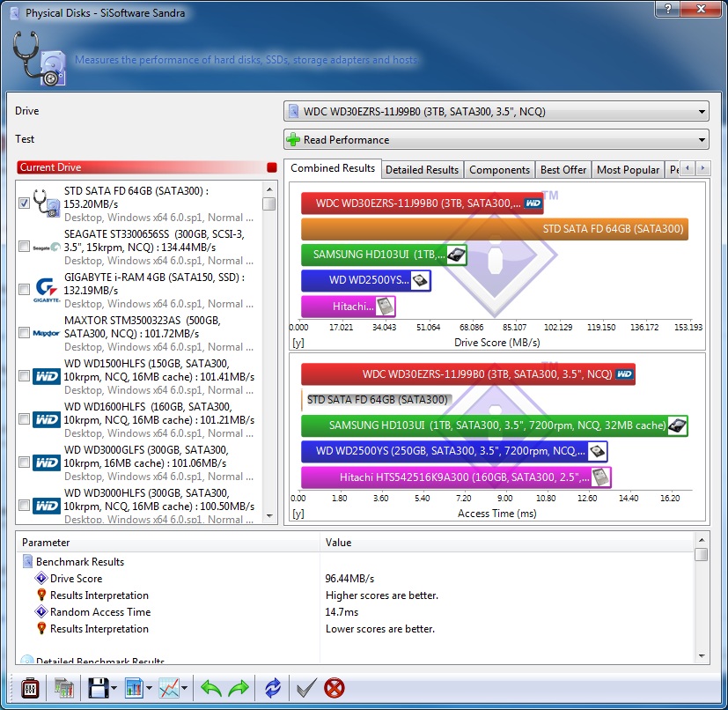Click the Benchmark Results document icon

[x=27, y=561]
